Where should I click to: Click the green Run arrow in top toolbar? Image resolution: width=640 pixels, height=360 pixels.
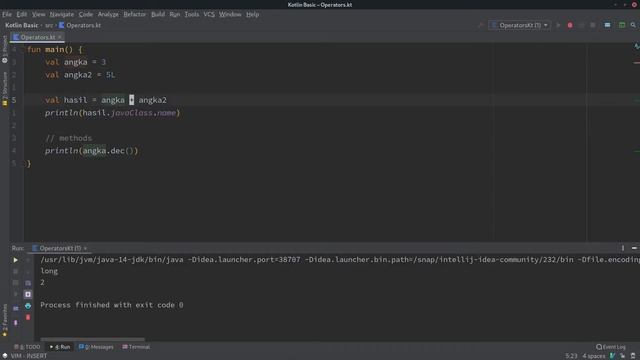558,25
